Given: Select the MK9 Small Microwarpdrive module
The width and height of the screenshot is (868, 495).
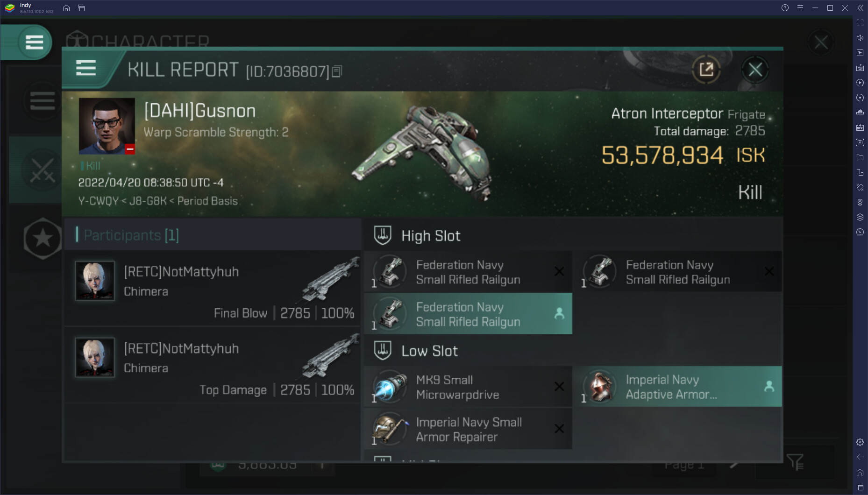Looking at the screenshot, I should point(468,387).
